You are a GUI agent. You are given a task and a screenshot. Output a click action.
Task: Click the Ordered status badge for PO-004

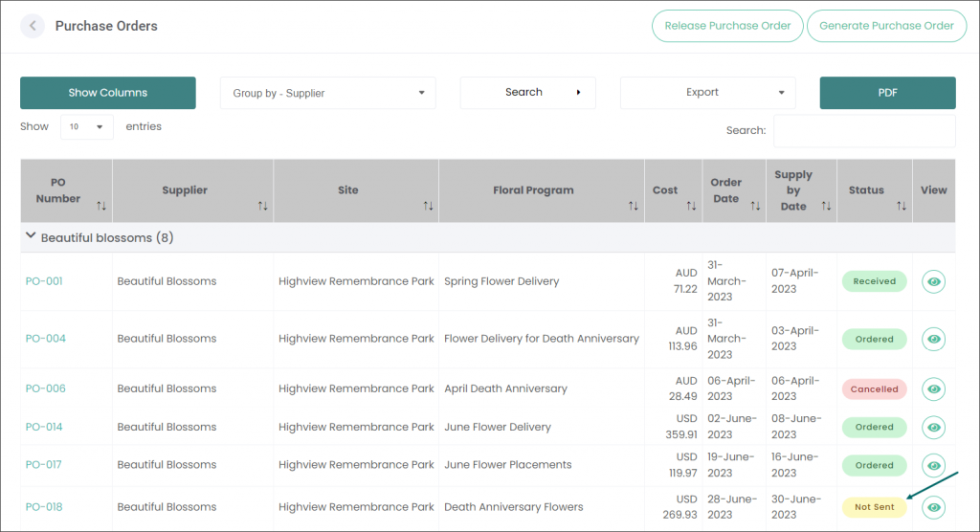click(875, 339)
